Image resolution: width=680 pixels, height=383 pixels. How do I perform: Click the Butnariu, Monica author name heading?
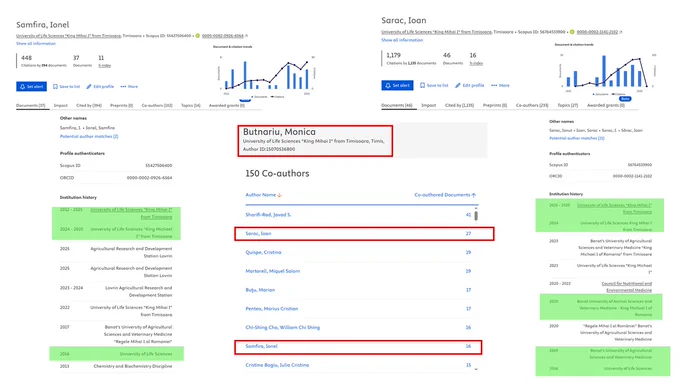pyautogui.click(x=279, y=132)
